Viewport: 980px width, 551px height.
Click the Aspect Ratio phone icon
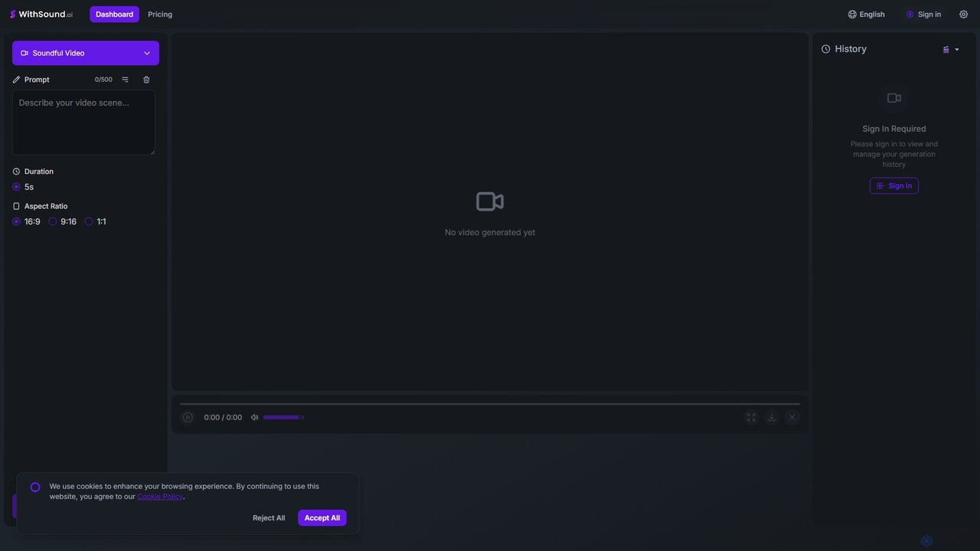[16, 206]
